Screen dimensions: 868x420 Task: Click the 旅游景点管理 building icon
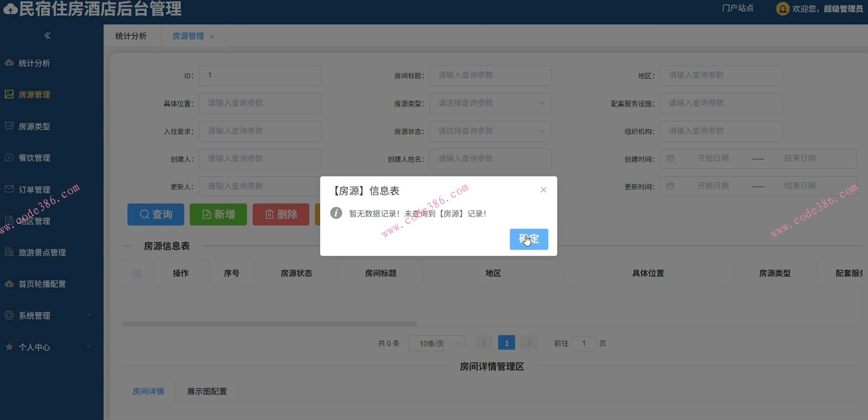pos(9,252)
